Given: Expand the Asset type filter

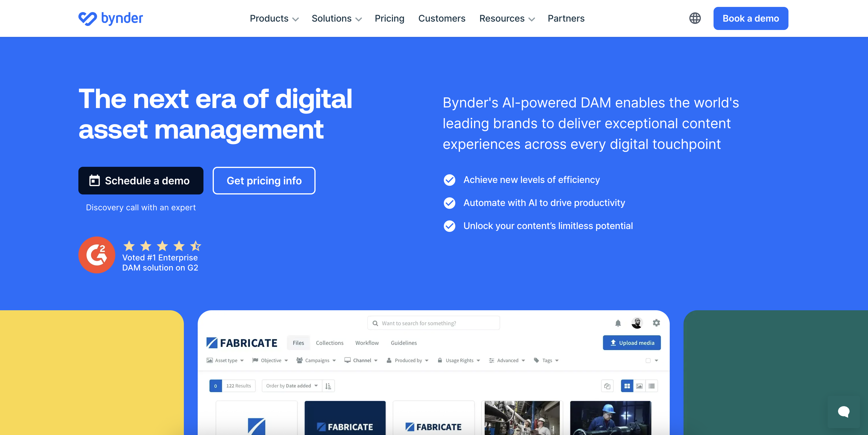Looking at the screenshot, I should (x=225, y=360).
